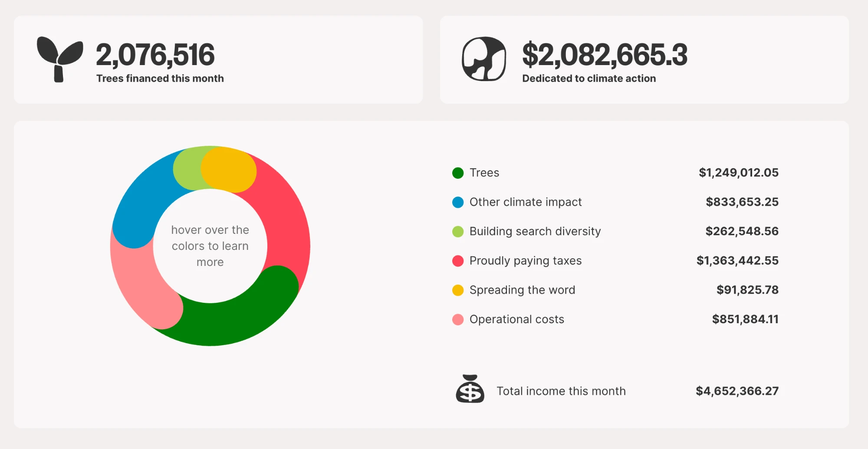The image size is (868, 449).
Task: Click the $4,652,366.27 total value
Action: point(737,391)
